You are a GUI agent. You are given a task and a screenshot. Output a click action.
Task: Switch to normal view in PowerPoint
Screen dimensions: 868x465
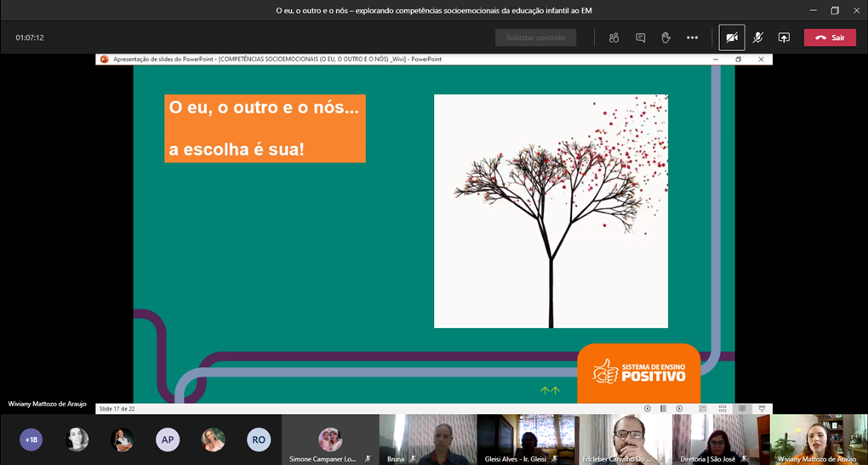tap(703, 409)
